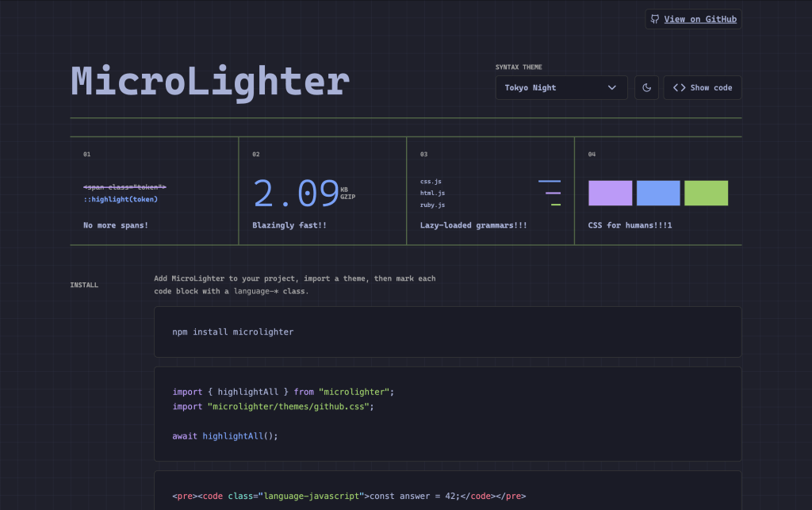812x510 pixels.
Task: Select the purple color swatch
Action: point(610,193)
